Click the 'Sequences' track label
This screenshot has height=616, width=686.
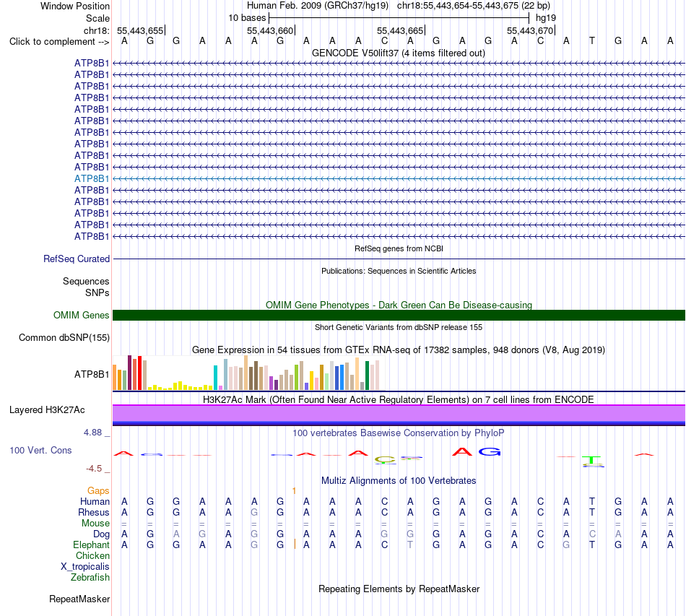coord(86,282)
